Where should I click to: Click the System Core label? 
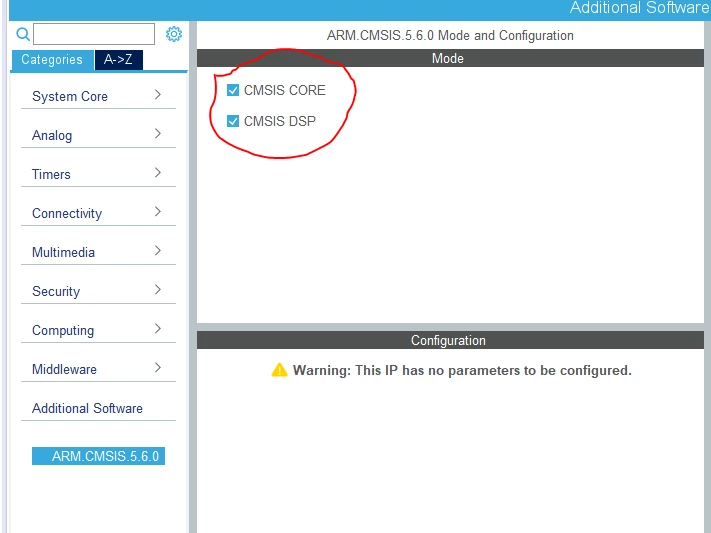click(x=70, y=97)
